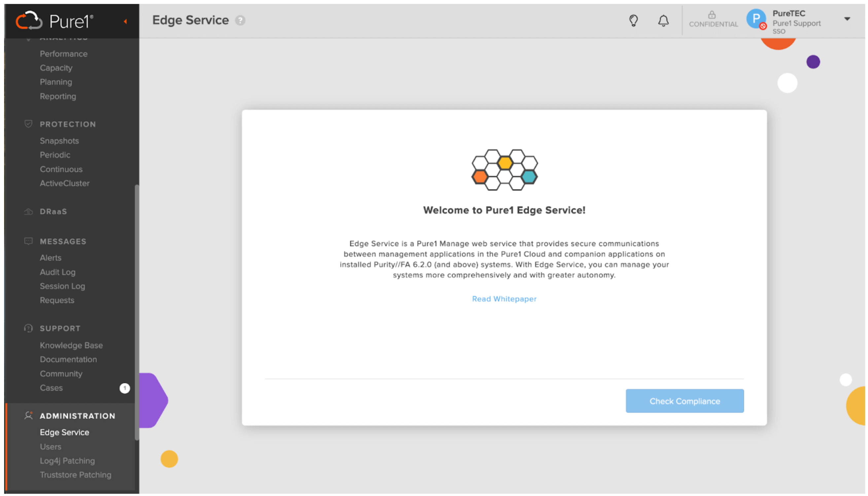Click the Read Whitepaper link

tap(504, 299)
